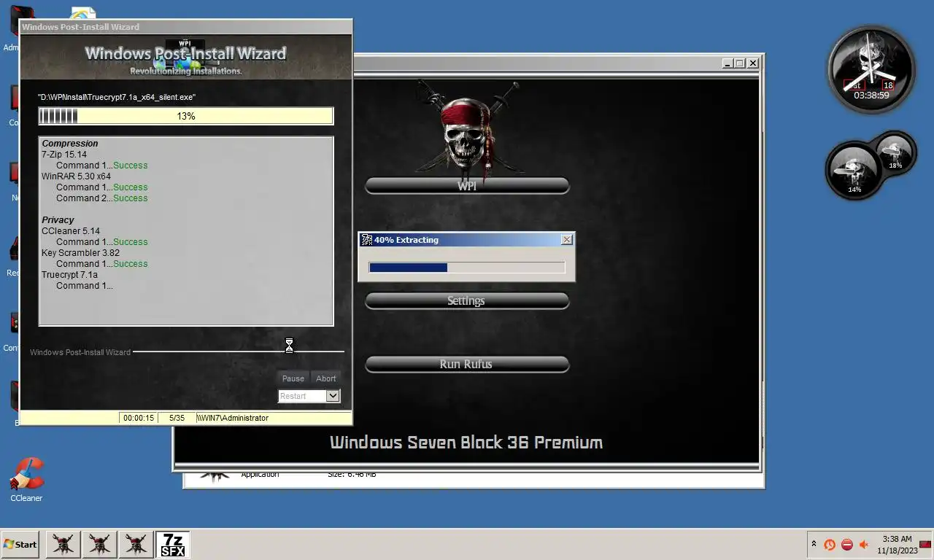Activate the first pirate skull taskbar button
Viewport: 934px width, 560px height.
click(63, 545)
